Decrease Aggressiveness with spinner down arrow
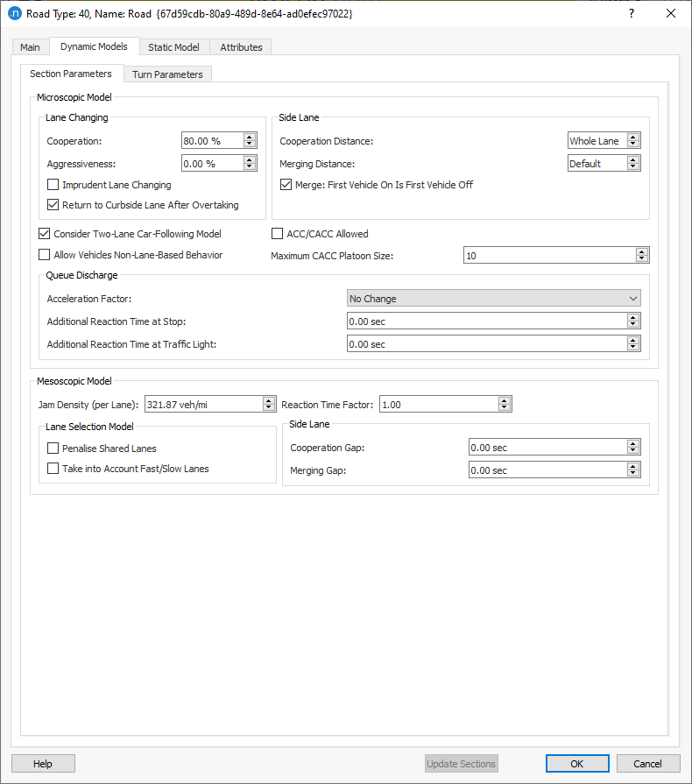This screenshot has height=784, width=692. pos(250,167)
